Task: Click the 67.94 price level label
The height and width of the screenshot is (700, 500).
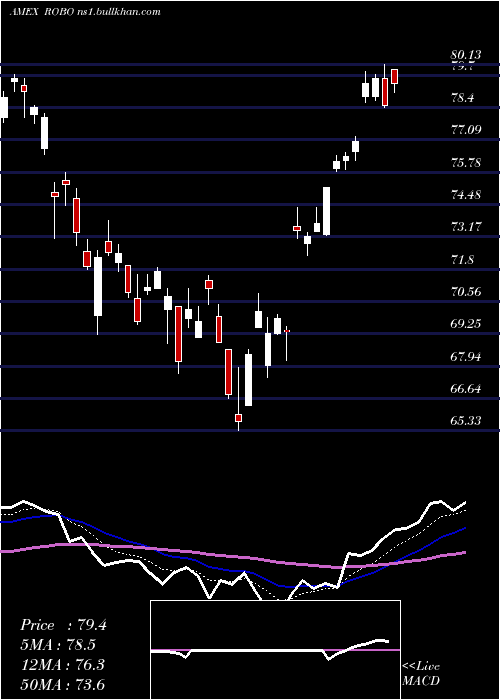Action: click(466, 357)
